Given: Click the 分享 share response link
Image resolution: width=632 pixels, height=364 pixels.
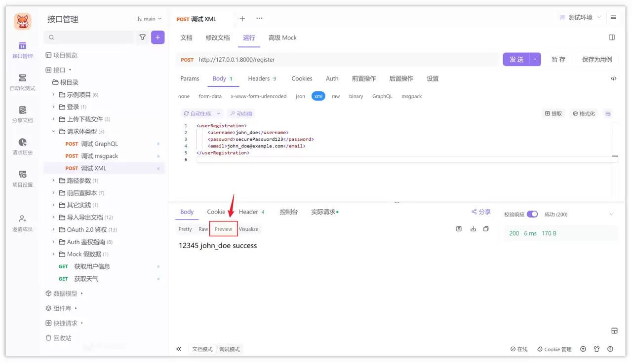Looking at the screenshot, I should coord(481,212).
